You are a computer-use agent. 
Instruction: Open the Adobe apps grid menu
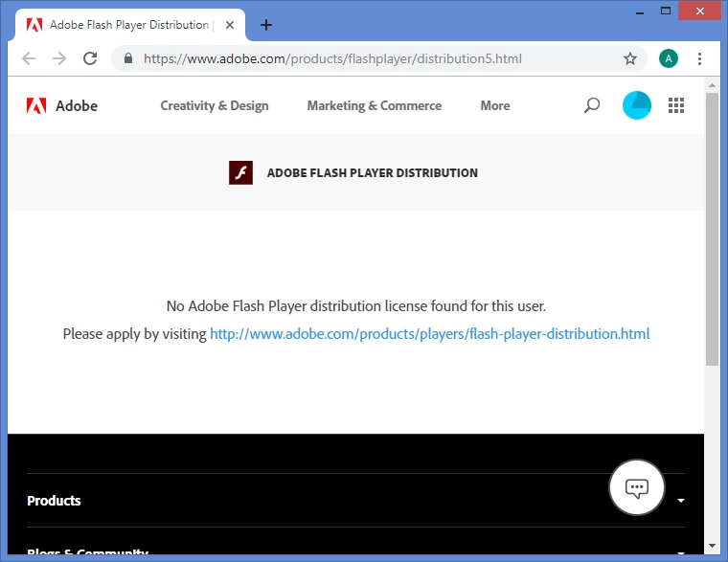point(676,105)
